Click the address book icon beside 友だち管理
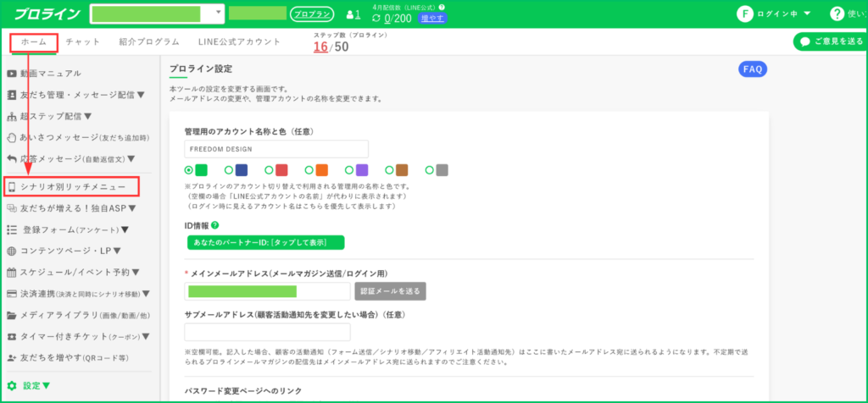Image resolution: width=868 pixels, height=403 pixels. pos(12,95)
